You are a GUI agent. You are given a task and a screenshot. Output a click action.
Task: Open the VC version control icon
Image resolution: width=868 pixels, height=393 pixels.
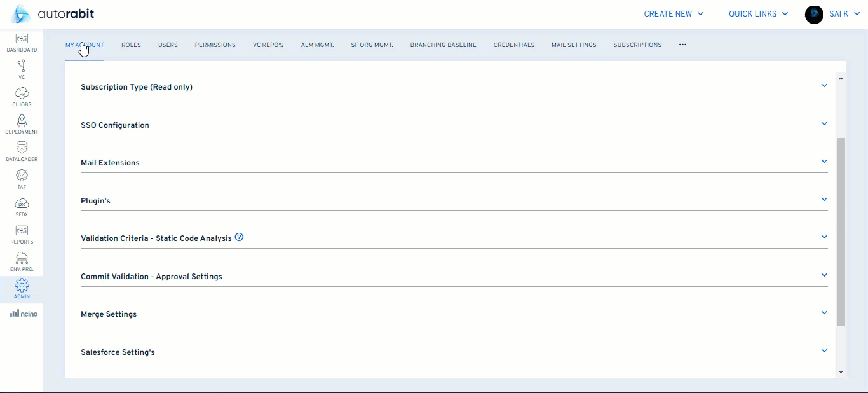point(22,66)
